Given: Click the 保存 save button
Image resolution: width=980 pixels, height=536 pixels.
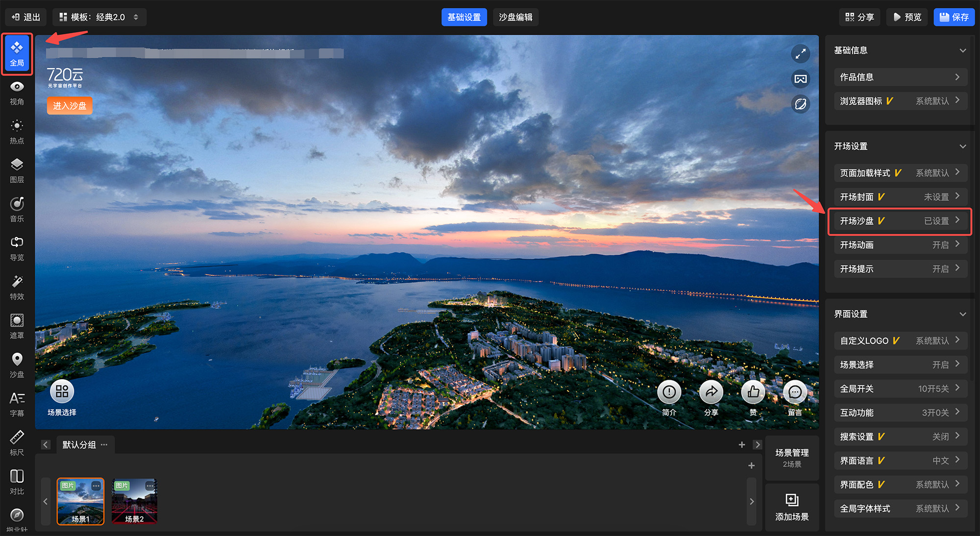Looking at the screenshot, I should click(954, 17).
